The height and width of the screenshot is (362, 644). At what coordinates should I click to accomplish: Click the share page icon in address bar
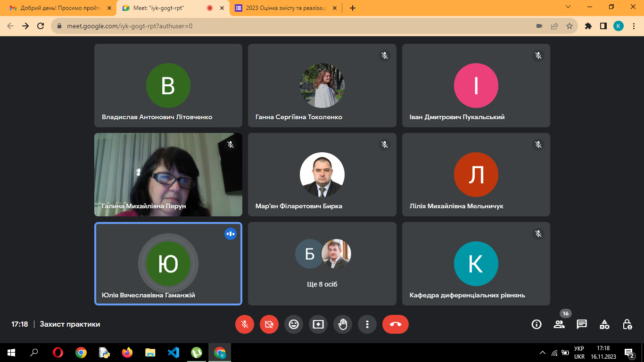[x=554, y=26]
